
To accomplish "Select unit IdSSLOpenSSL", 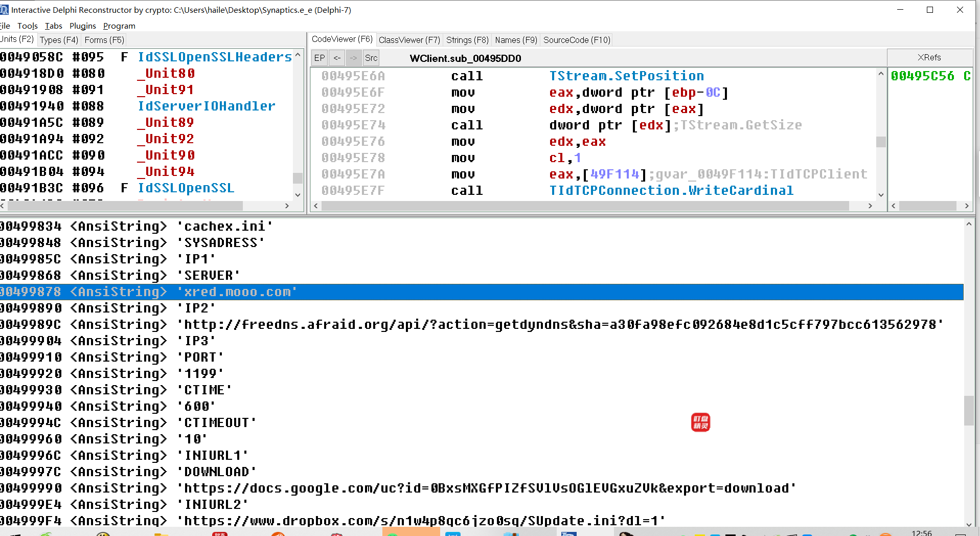I will tap(146, 188).
